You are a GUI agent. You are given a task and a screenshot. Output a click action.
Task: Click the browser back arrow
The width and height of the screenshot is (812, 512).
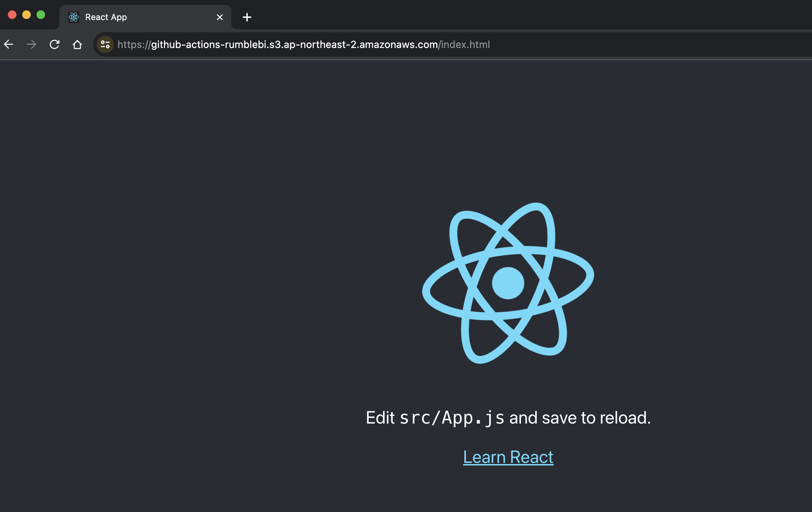tap(9, 44)
